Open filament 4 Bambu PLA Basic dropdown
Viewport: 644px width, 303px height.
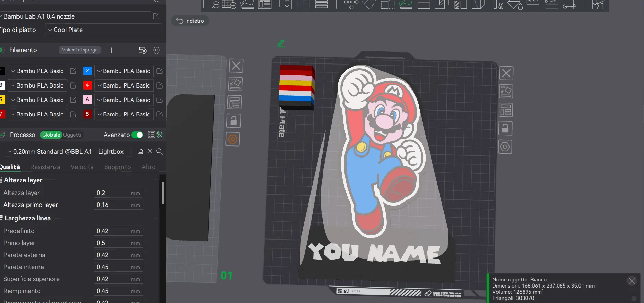click(124, 85)
